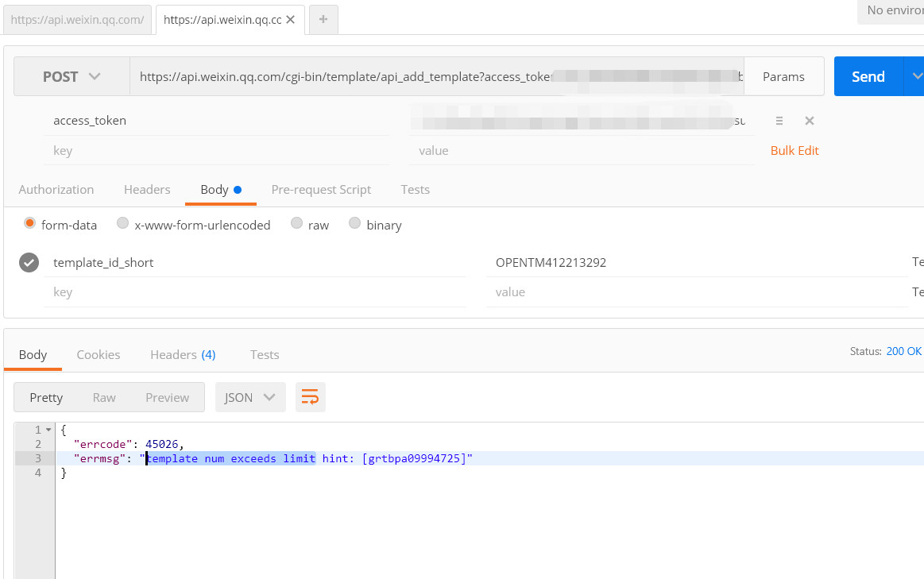
Task: Select the x-www-form-urlencoded radio option
Action: pos(122,223)
